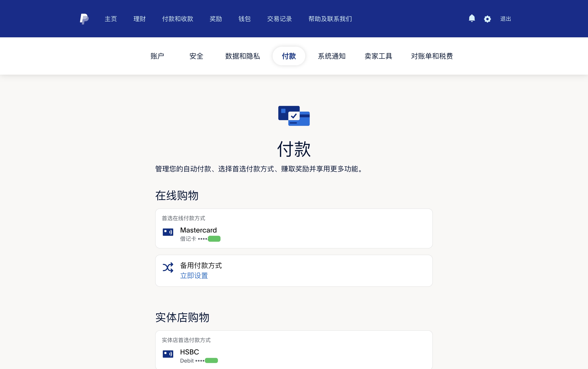Screen dimensions: 588x369
Task: Select the 系统通知 tab
Action: [332, 56]
